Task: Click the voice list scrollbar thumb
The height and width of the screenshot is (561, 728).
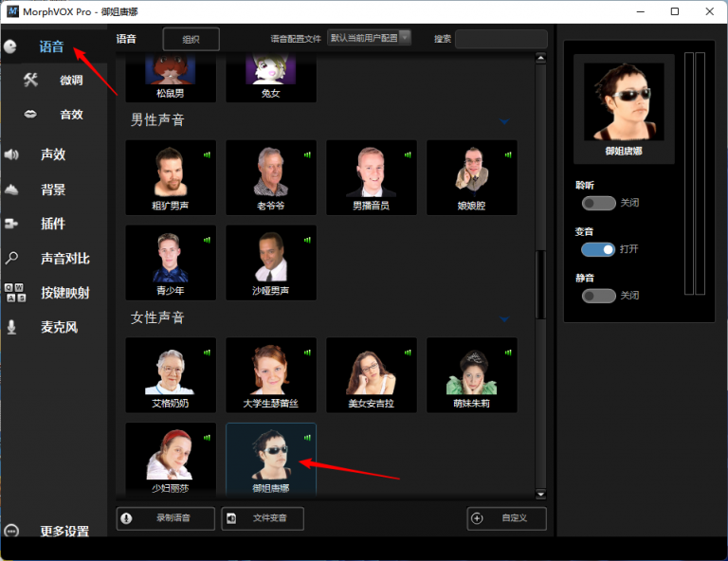Action: 540,285
